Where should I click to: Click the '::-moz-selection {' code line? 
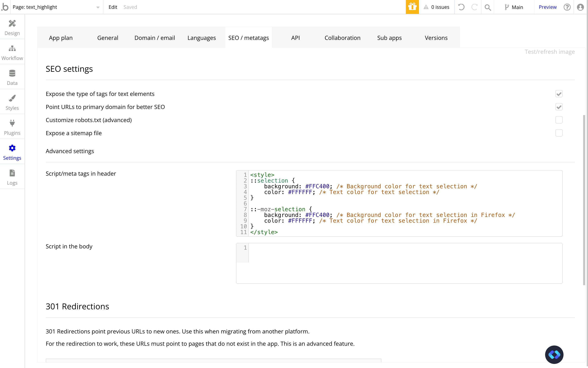coord(281,209)
